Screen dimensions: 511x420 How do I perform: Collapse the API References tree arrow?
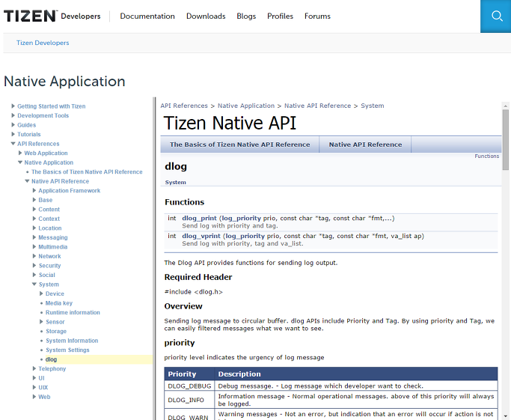point(13,144)
